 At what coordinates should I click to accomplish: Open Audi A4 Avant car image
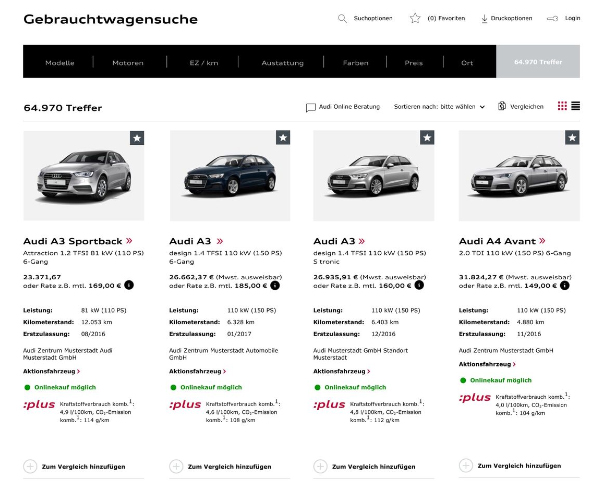(519, 176)
